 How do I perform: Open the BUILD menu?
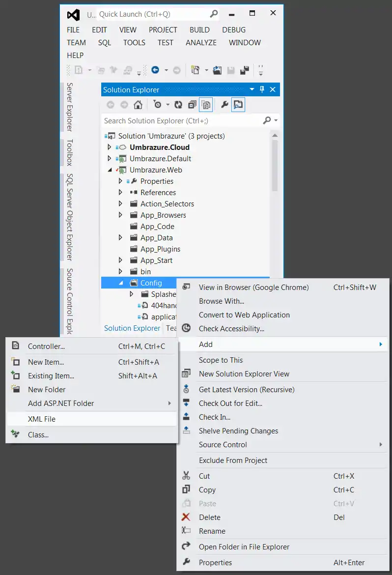[x=199, y=30]
